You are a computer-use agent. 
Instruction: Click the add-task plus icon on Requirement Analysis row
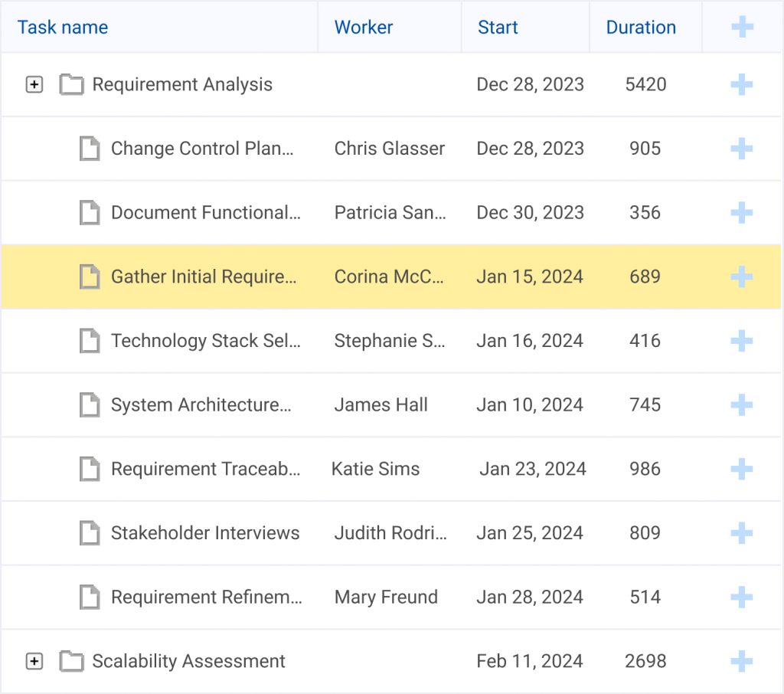[x=741, y=84]
